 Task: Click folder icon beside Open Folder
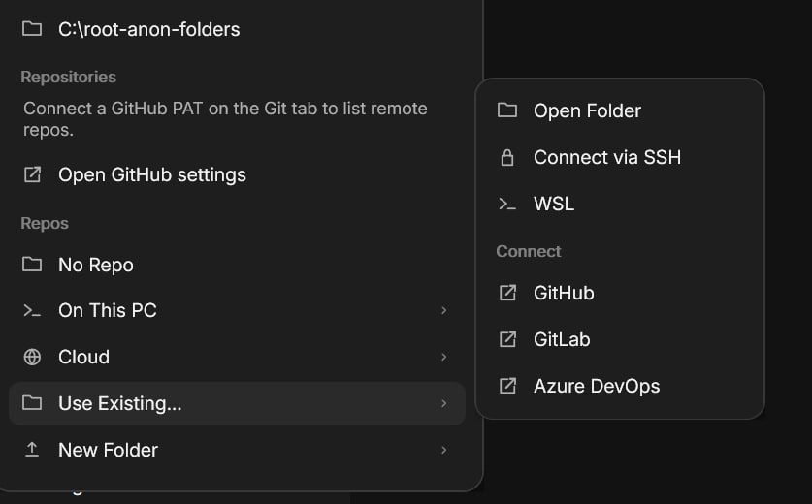(x=507, y=110)
